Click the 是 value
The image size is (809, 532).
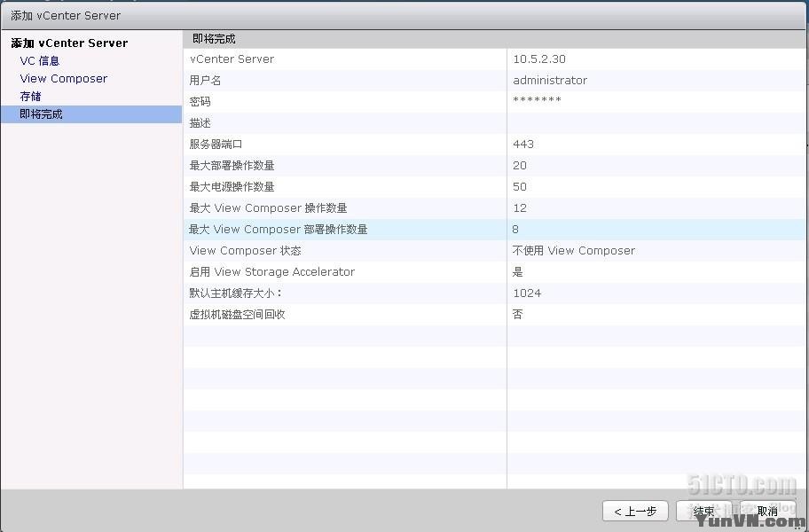[x=517, y=271]
